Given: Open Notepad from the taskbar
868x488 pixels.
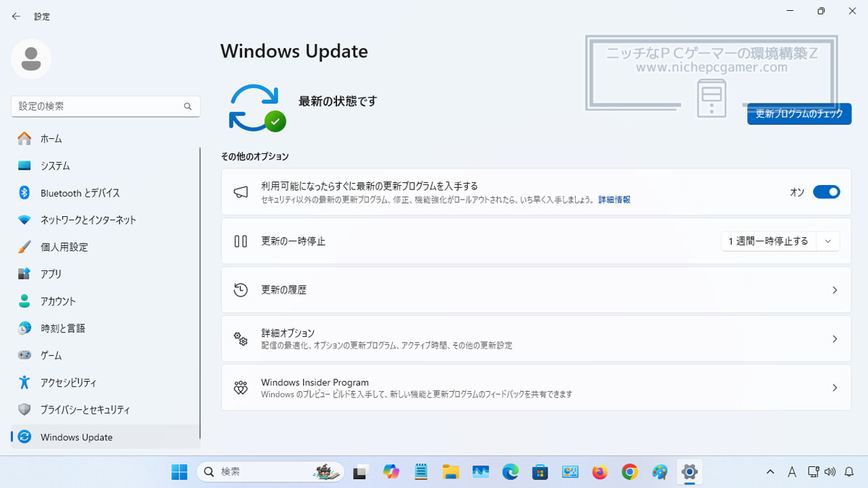Looking at the screenshot, I should point(421,472).
